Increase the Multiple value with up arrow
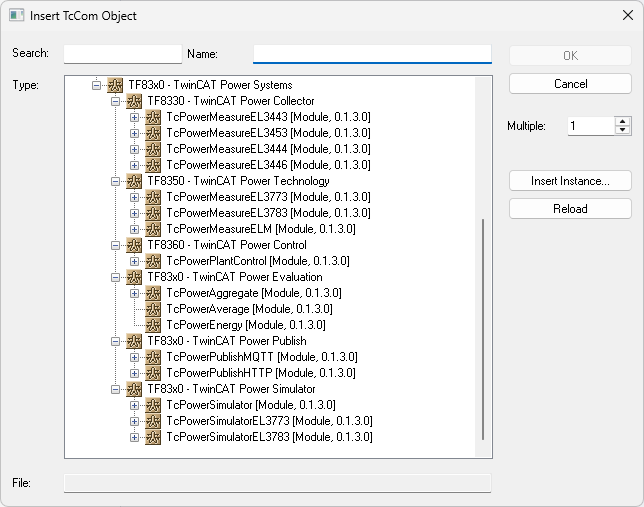This screenshot has height=507, width=644. tap(623, 122)
